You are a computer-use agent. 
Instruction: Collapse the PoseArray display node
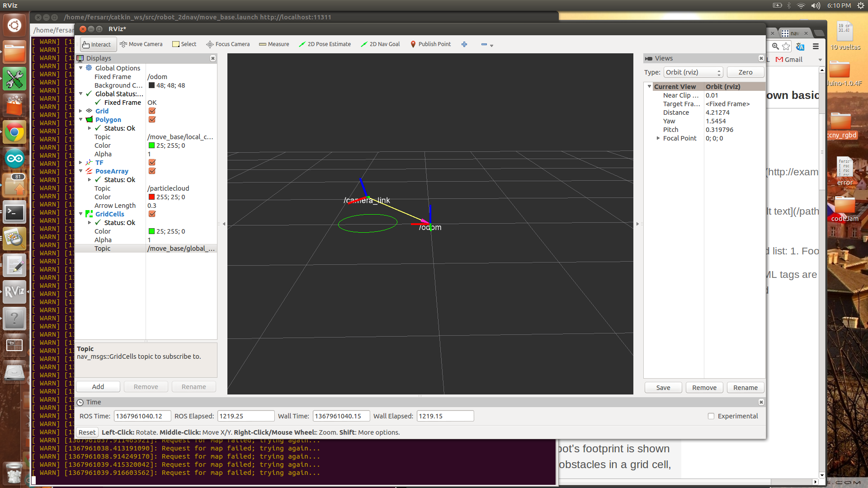tap(81, 171)
